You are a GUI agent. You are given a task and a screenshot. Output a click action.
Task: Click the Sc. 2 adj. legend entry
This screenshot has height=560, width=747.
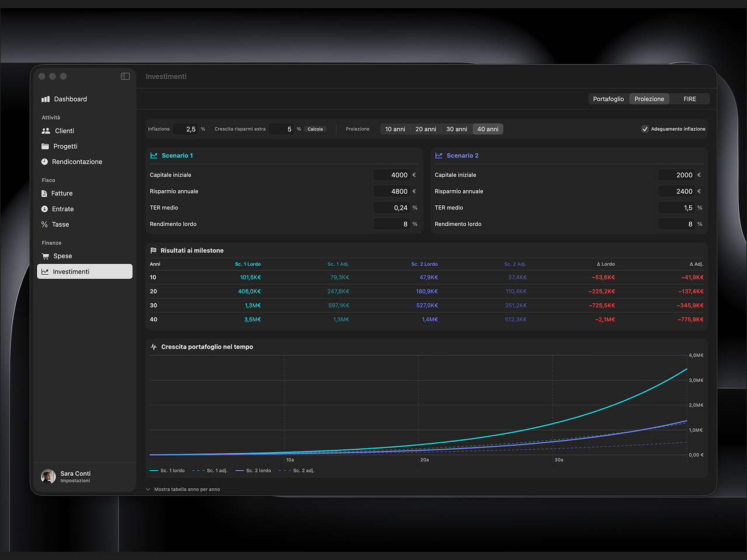coord(296,471)
